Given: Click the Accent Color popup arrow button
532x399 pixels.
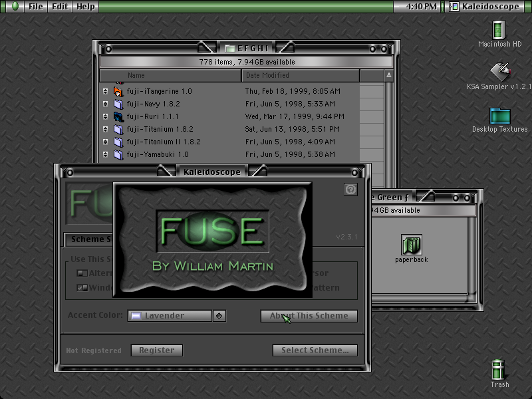Looking at the screenshot, I should [x=219, y=316].
